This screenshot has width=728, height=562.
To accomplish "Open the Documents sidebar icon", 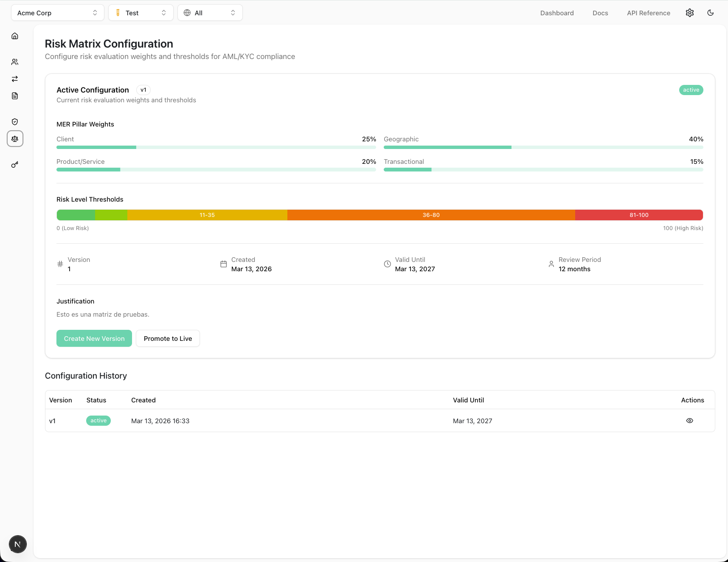I will click(15, 96).
